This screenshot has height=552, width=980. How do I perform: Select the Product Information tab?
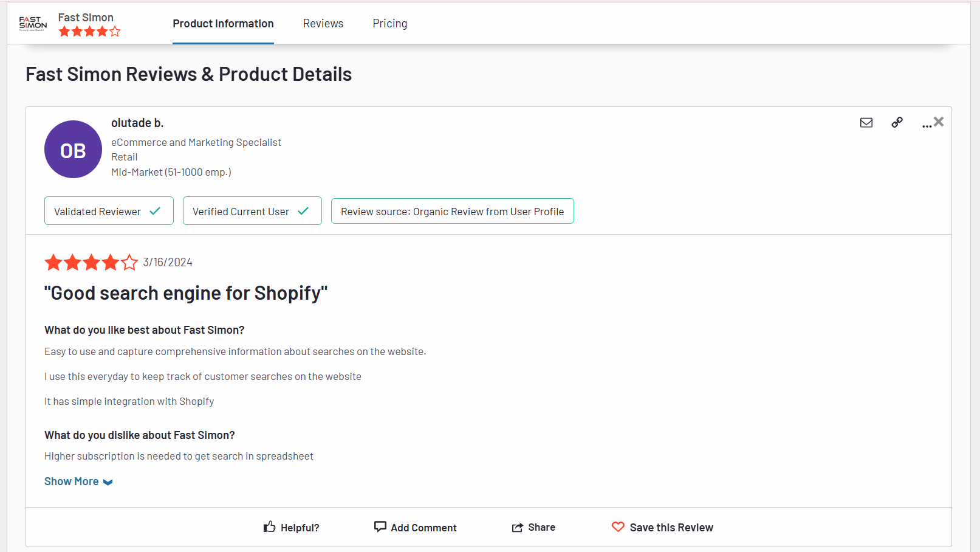tap(223, 24)
